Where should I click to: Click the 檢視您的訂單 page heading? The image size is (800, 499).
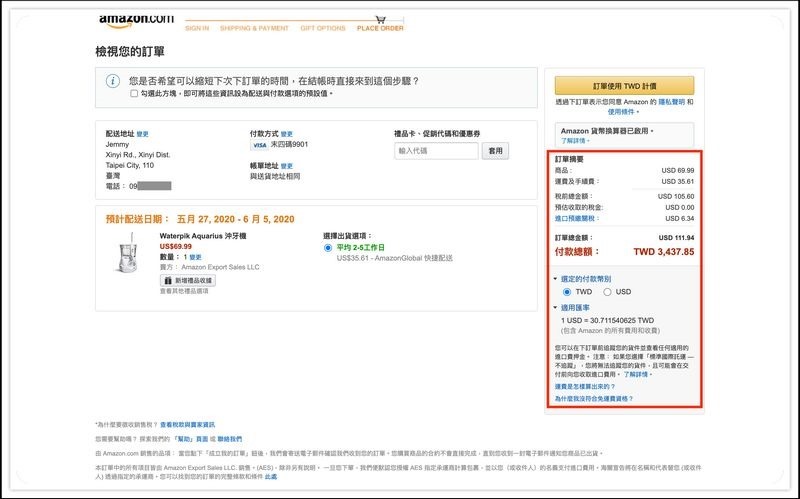pos(130,52)
